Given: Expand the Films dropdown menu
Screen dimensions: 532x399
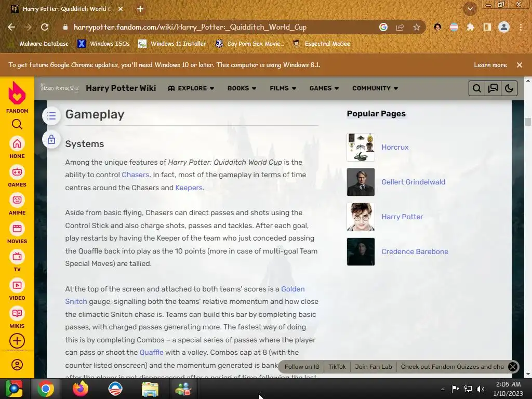Looking at the screenshot, I should pyautogui.click(x=283, y=88).
